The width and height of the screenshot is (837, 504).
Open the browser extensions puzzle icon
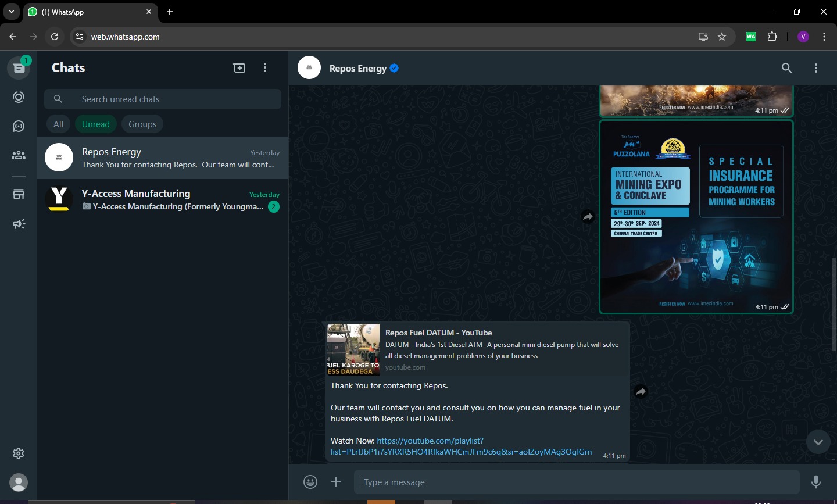(x=772, y=37)
